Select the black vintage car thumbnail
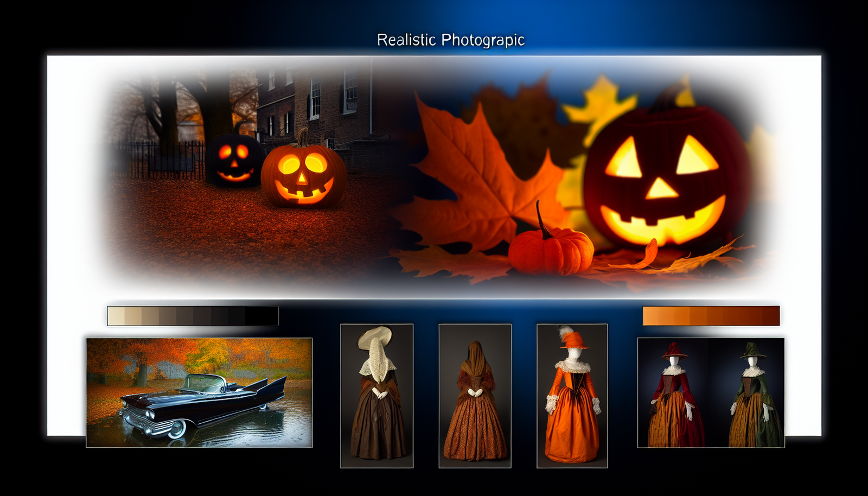868x496 pixels. pos(199,392)
